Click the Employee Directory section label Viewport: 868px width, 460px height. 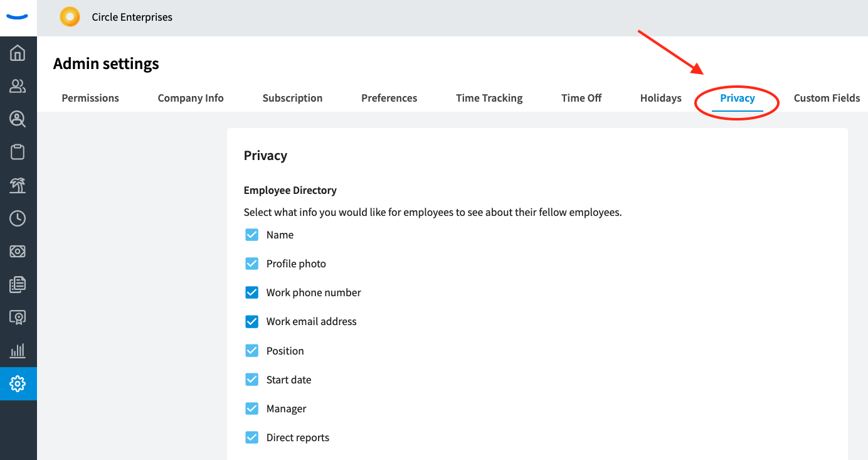click(290, 190)
